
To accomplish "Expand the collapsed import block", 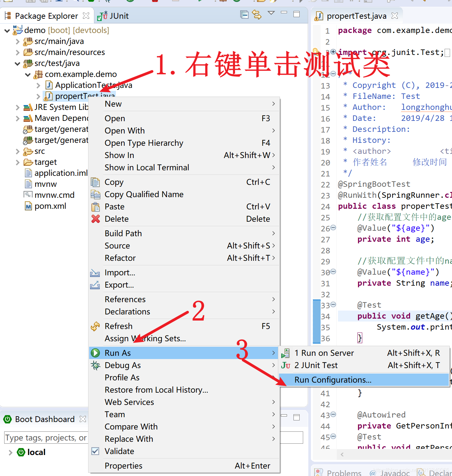I will (333, 52).
